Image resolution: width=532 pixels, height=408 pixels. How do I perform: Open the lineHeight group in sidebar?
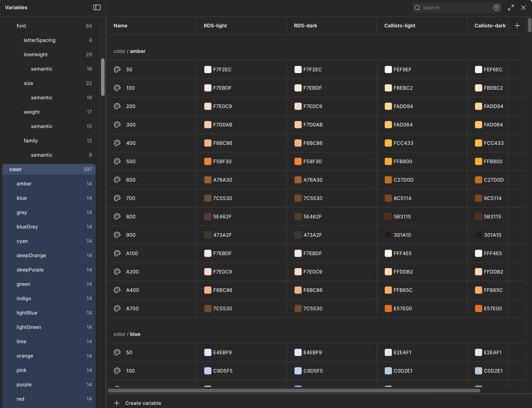(36, 54)
